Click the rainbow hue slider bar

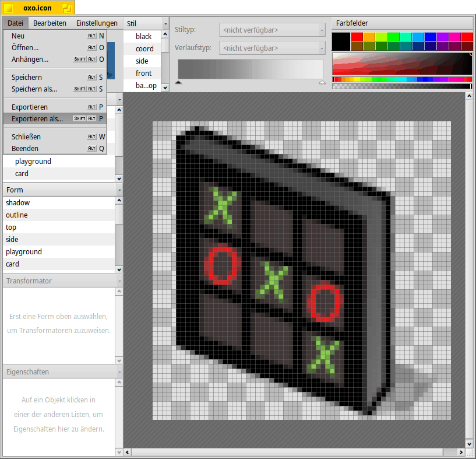pyautogui.click(x=402, y=79)
